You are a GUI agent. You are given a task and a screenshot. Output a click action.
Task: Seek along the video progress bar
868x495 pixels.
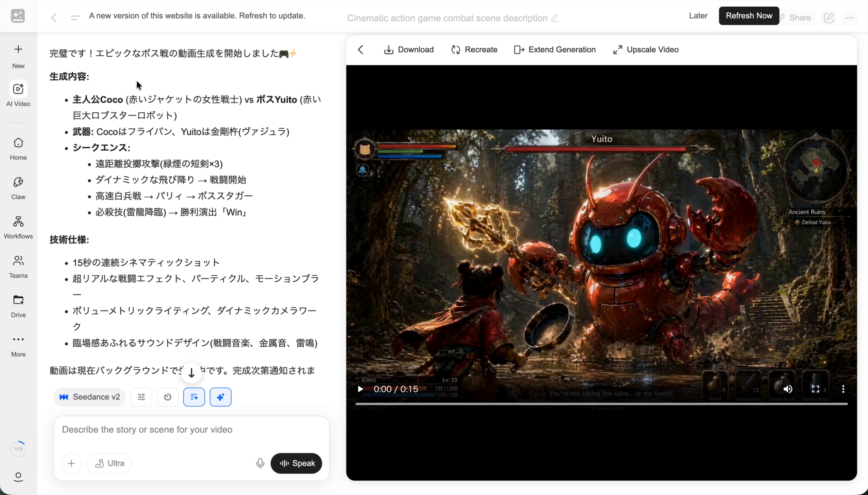602,404
